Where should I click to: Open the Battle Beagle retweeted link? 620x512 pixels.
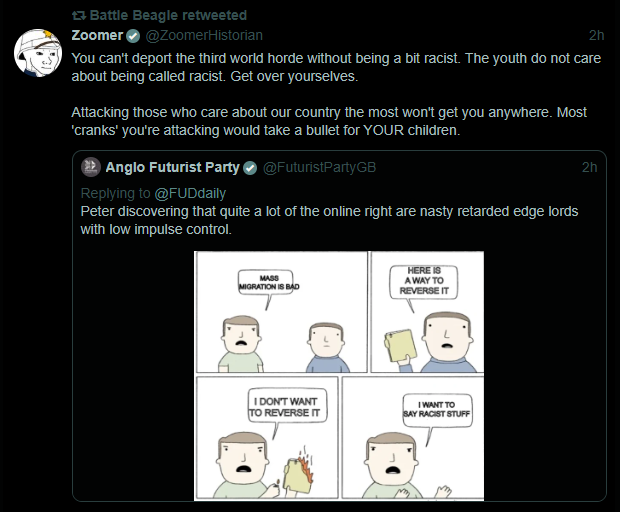(168, 16)
